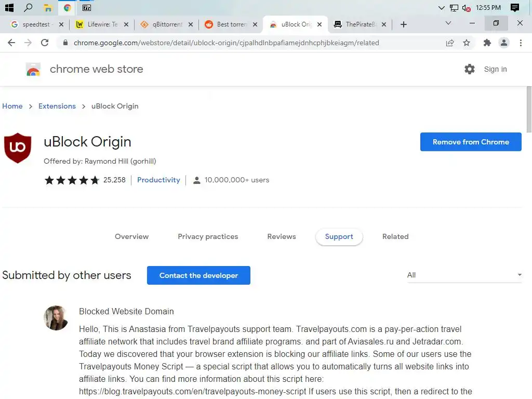Screen dimensions: 532x399
Task: Click Anastasia's profile photo
Action: [x=56, y=318]
